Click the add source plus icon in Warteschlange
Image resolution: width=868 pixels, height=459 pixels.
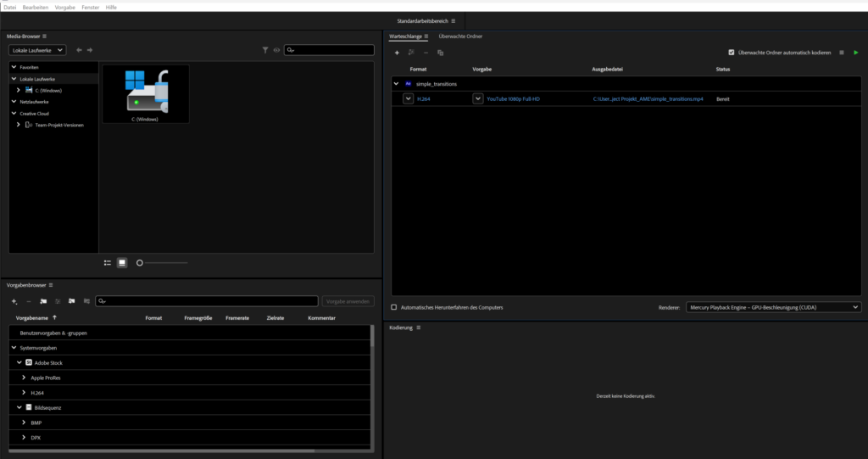click(397, 53)
